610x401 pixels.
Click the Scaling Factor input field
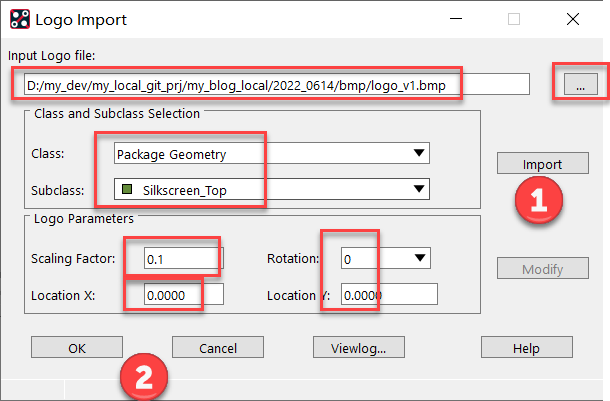coord(182,259)
